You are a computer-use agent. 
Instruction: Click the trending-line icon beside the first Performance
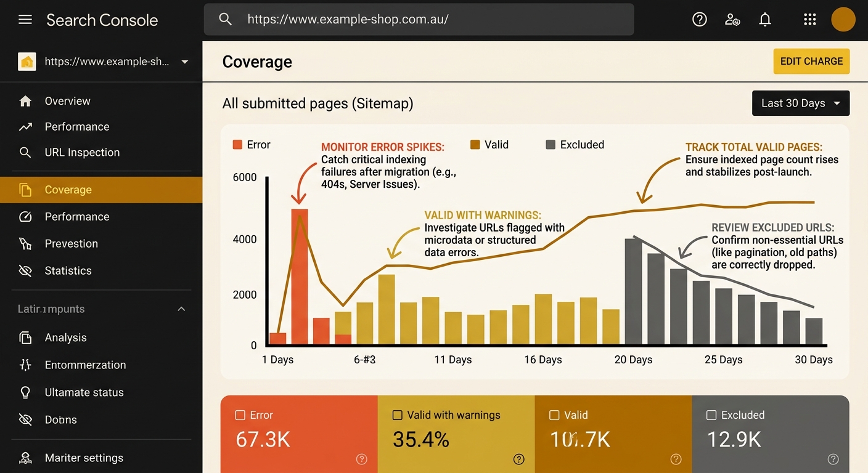pos(25,127)
